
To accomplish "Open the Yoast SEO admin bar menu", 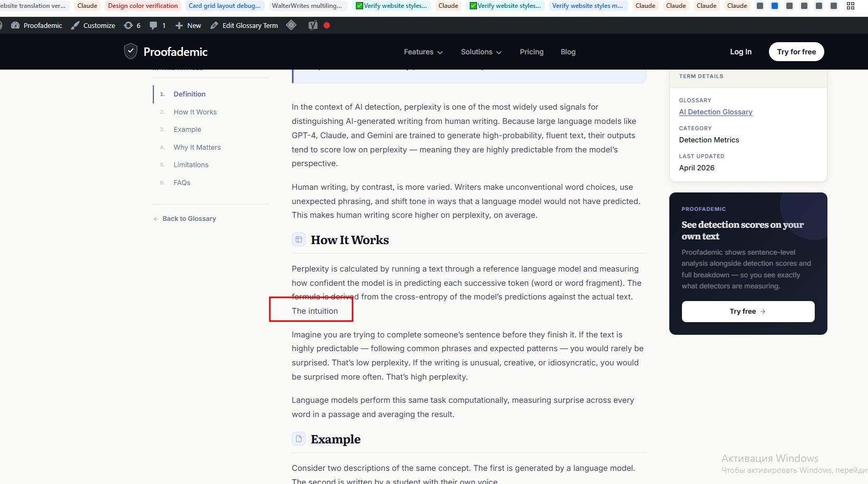I will click(x=313, y=25).
